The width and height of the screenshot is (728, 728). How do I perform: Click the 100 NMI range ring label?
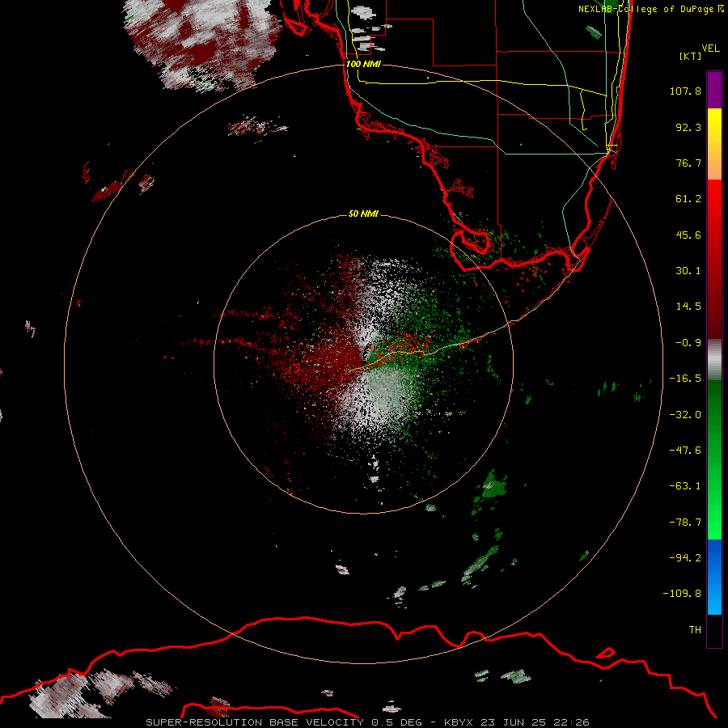(363, 64)
